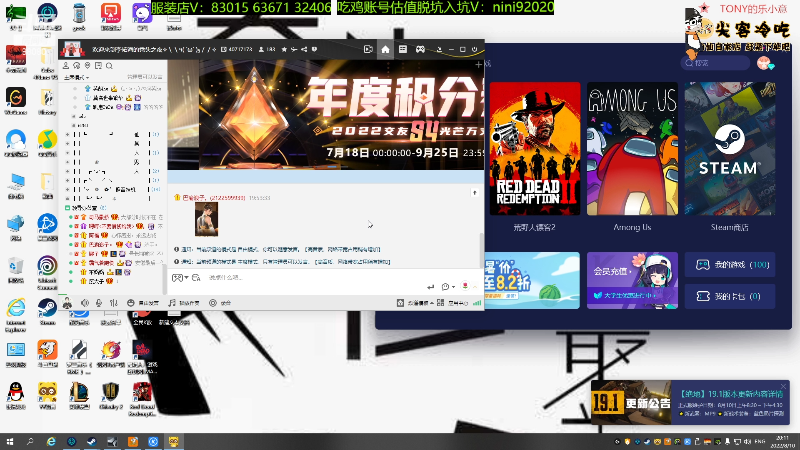The width and height of the screenshot is (800, 450).
Task: Expand the fifth collapsed channel in tree
Action: point(67,171)
